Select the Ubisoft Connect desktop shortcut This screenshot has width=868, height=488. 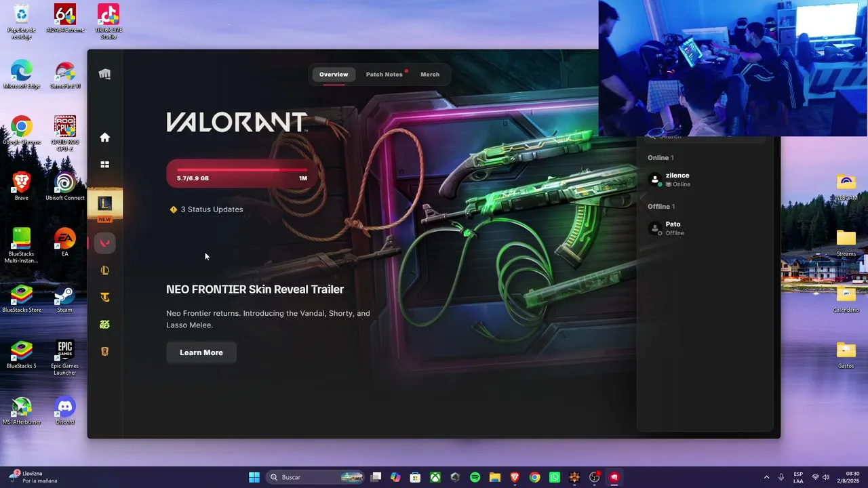pyautogui.click(x=65, y=186)
